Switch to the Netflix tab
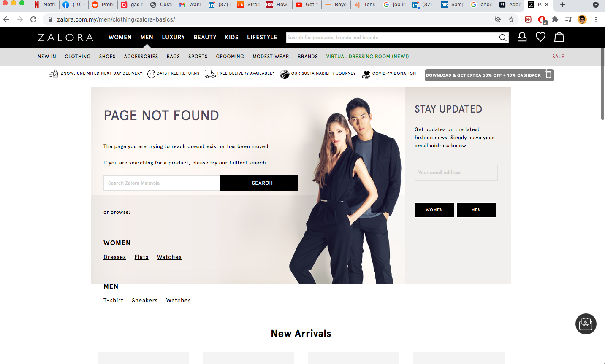This screenshot has height=364, width=605. tap(45, 5)
